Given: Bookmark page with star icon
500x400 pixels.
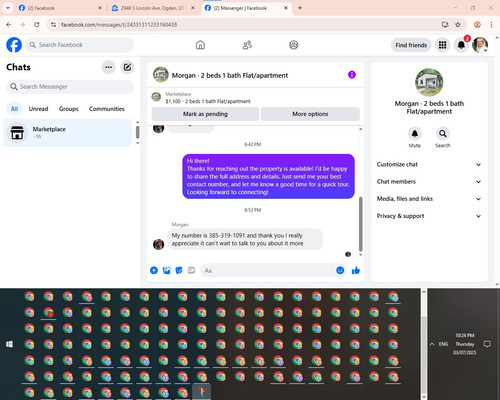Looking at the screenshot, I should pos(458,24).
